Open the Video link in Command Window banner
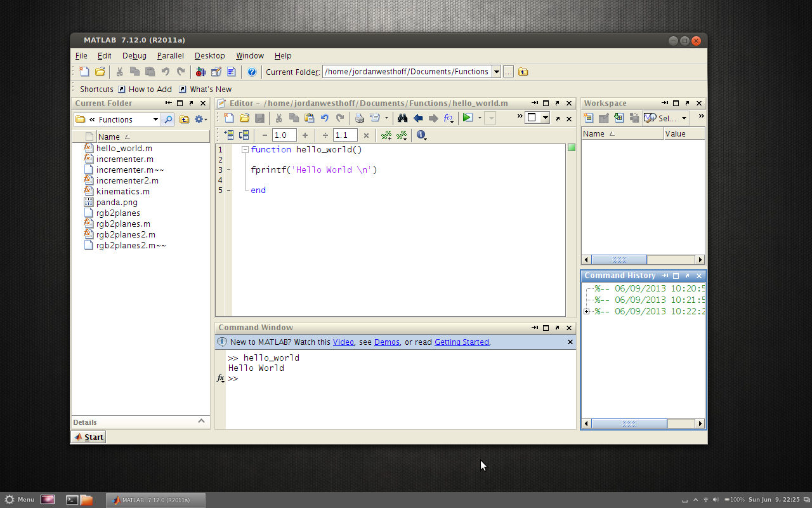Image resolution: width=812 pixels, height=508 pixels. coord(343,342)
